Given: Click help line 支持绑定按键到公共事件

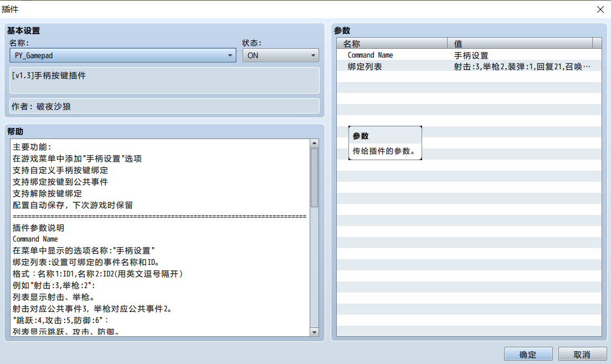Looking at the screenshot, I should point(60,182).
